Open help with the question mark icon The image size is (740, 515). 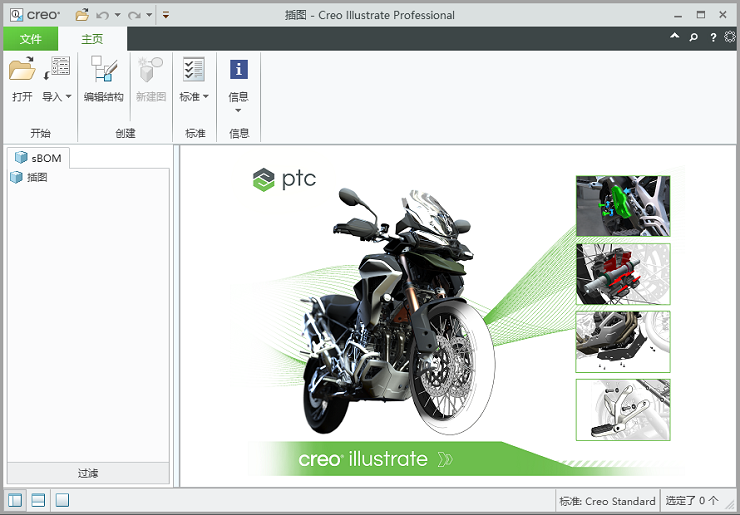coord(713,37)
